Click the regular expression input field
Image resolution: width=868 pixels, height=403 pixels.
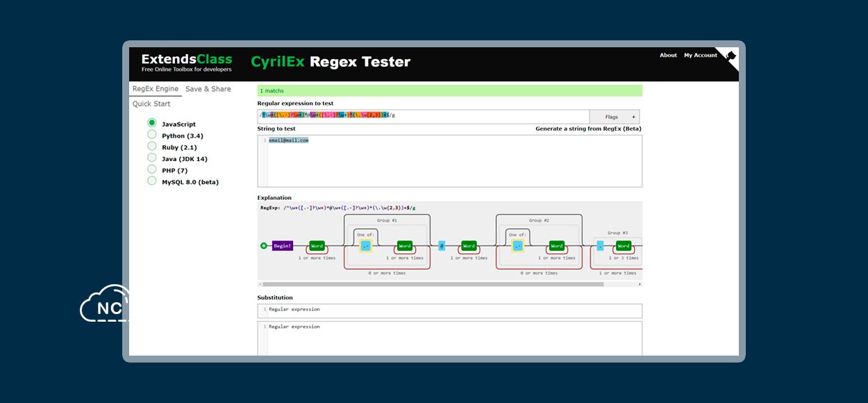click(x=424, y=115)
